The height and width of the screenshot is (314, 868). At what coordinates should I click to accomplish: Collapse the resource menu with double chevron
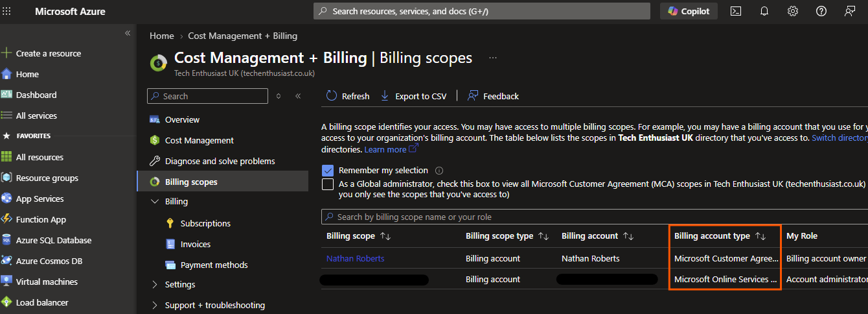(x=298, y=96)
